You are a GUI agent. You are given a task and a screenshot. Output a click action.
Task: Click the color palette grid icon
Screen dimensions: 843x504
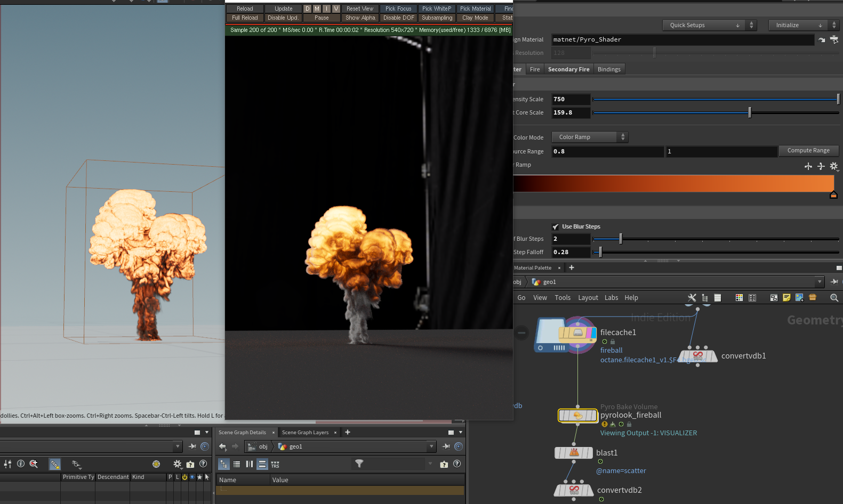pos(739,298)
